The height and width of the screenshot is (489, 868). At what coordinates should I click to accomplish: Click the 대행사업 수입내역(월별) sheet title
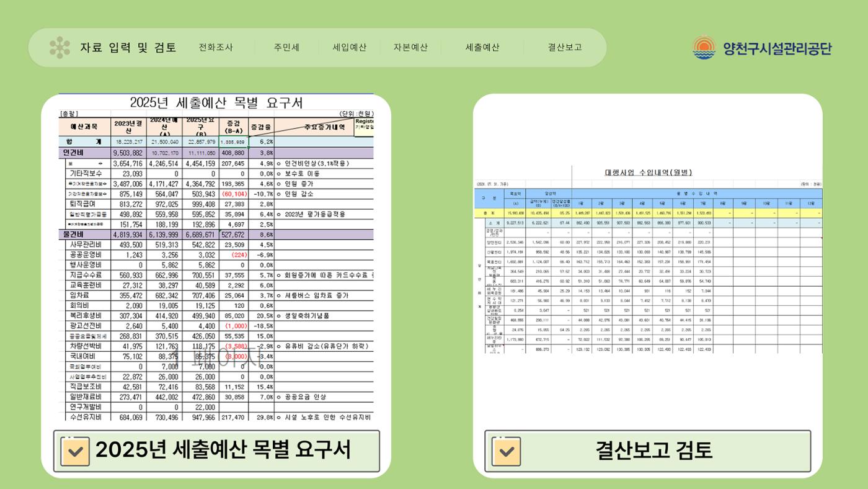click(648, 172)
